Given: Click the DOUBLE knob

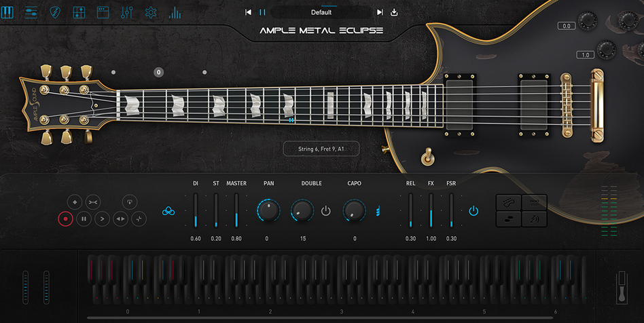Looking at the screenshot, I should click(302, 210).
